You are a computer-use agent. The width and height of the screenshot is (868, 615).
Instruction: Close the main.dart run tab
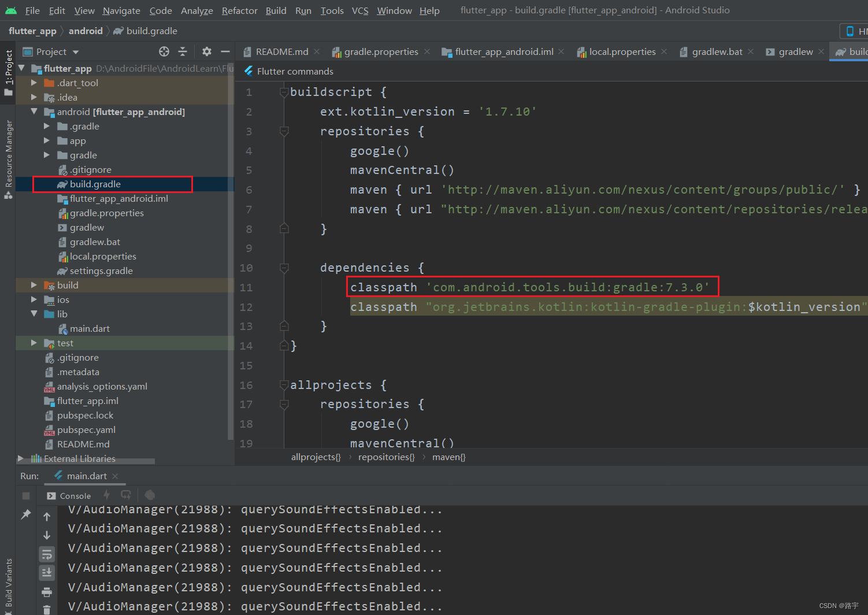coord(115,476)
